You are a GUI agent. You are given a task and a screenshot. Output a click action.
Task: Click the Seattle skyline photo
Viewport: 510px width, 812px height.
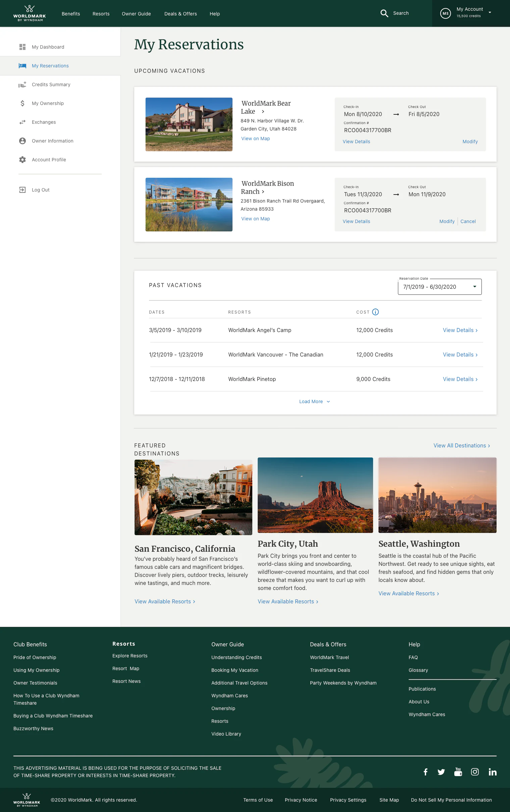(437, 495)
